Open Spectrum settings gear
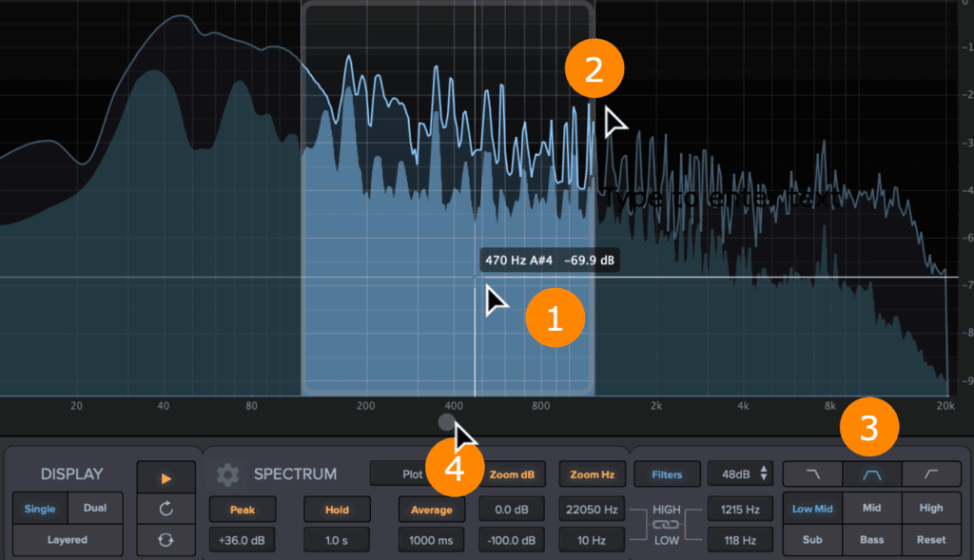Image resolution: width=974 pixels, height=560 pixels. coord(226,474)
